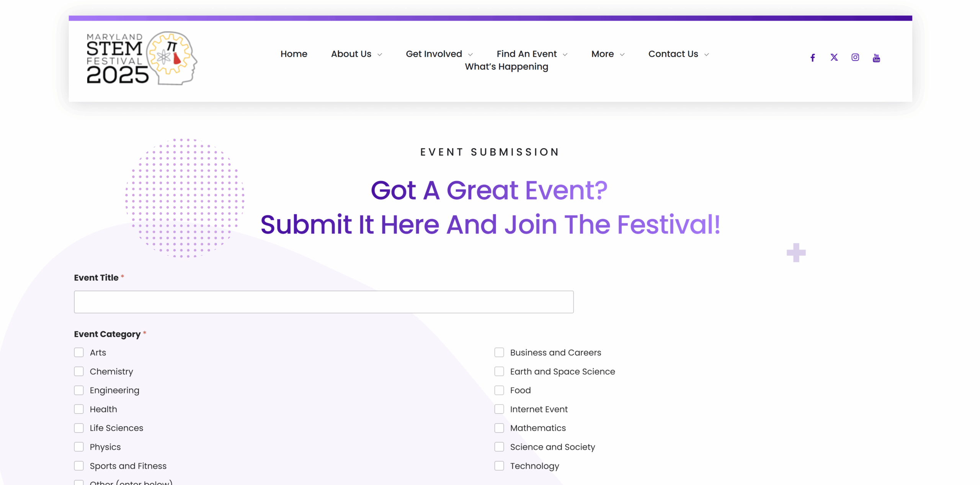Click the Technology category label
The width and height of the screenshot is (980, 485).
pyautogui.click(x=534, y=466)
